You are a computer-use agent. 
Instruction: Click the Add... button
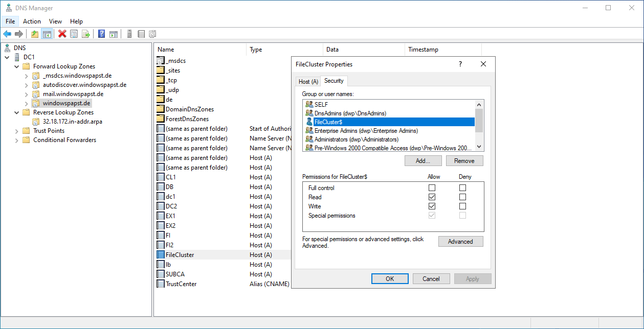[423, 161]
